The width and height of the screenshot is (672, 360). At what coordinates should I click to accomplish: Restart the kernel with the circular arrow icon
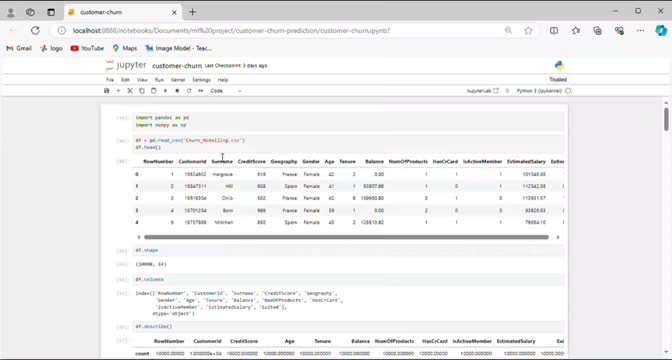[x=189, y=91]
